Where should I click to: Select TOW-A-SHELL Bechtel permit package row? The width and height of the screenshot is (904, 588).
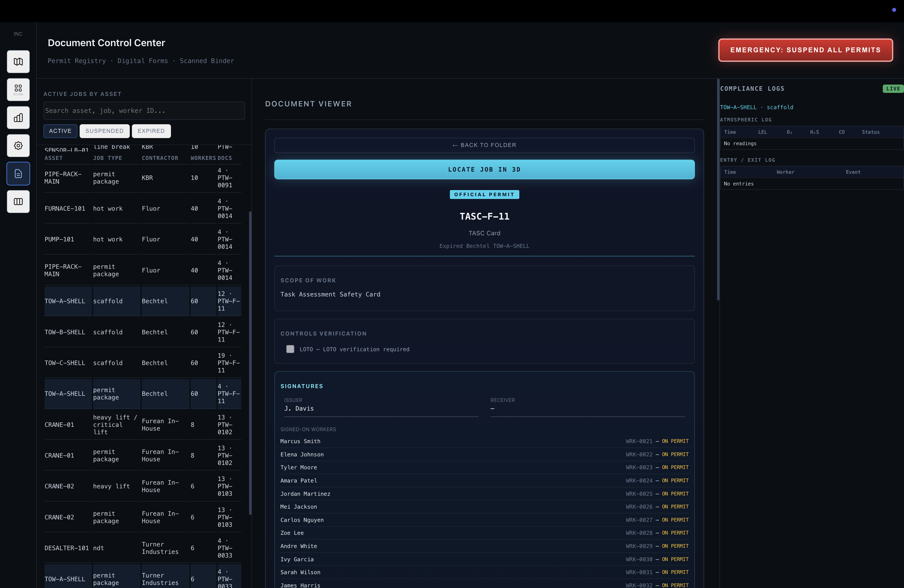click(x=143, y=394)
